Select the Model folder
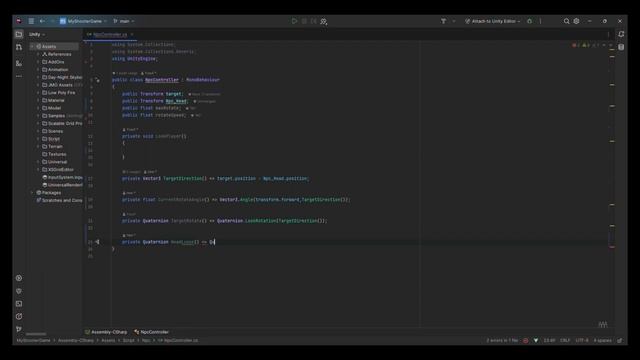Image resolution: width=640 pixels, height=360 pixels. (51, 108)
